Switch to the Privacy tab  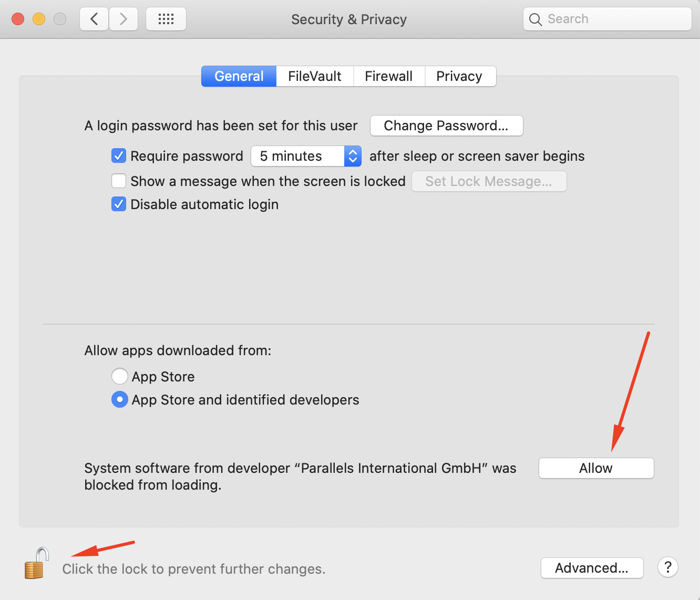pyautogui.click(x=459, y=76)
